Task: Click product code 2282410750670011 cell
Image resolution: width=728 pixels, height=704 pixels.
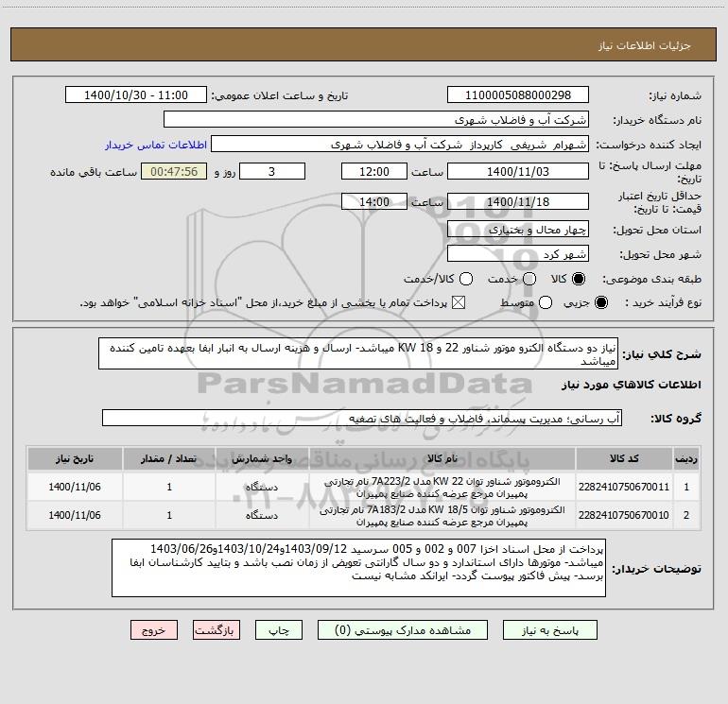Action: tap(624, 487)
